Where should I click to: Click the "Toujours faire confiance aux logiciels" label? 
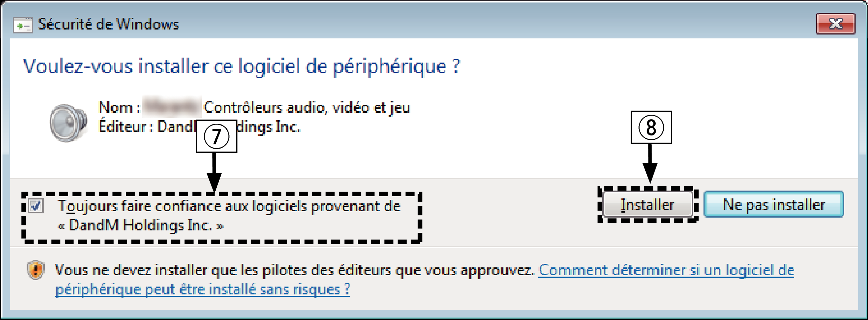[x=229, y=206]
